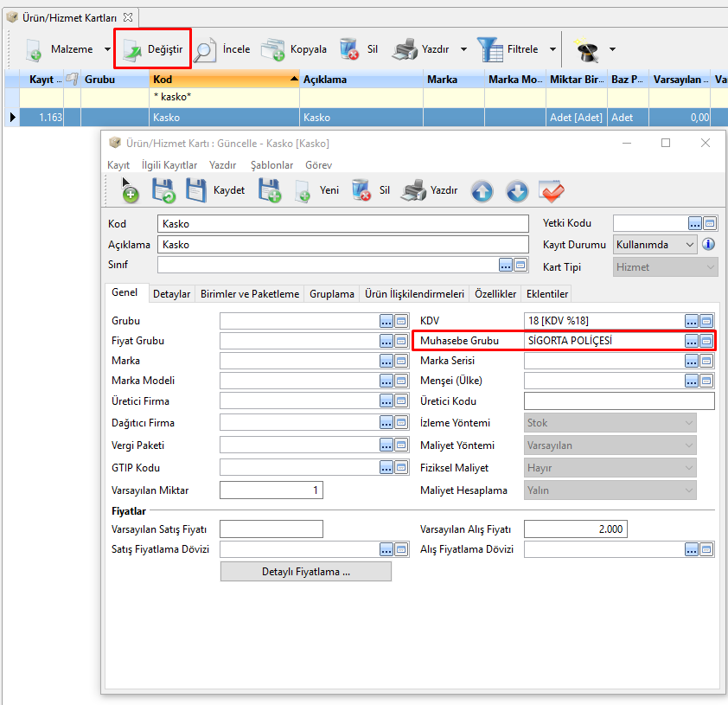Click the Detaylı Fiyatlama button
728x705 pixels.
click(x=305, y=572)
